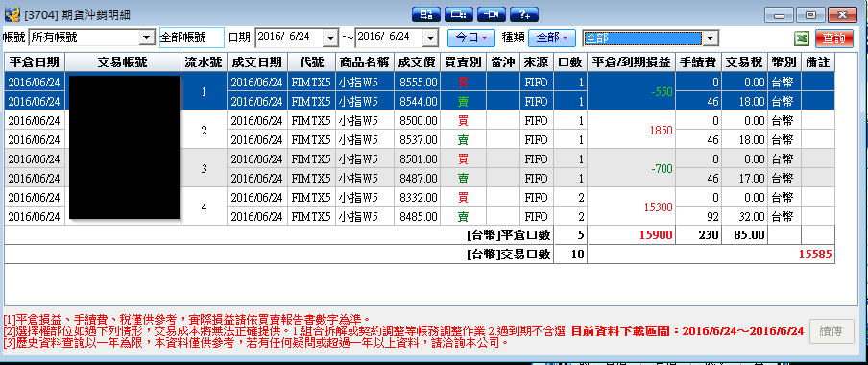Click the 備註 column header
Image resolution: width=868 pixels, height=365 pixels.
tap(818, 62)
